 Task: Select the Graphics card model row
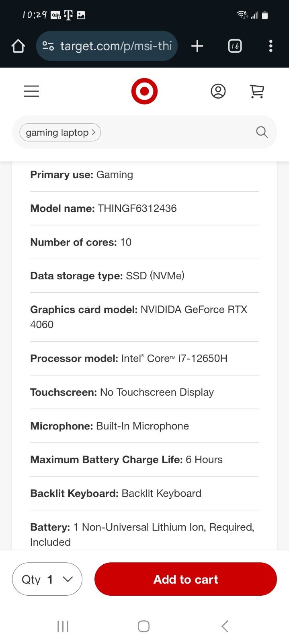click(x=144, y=317)
